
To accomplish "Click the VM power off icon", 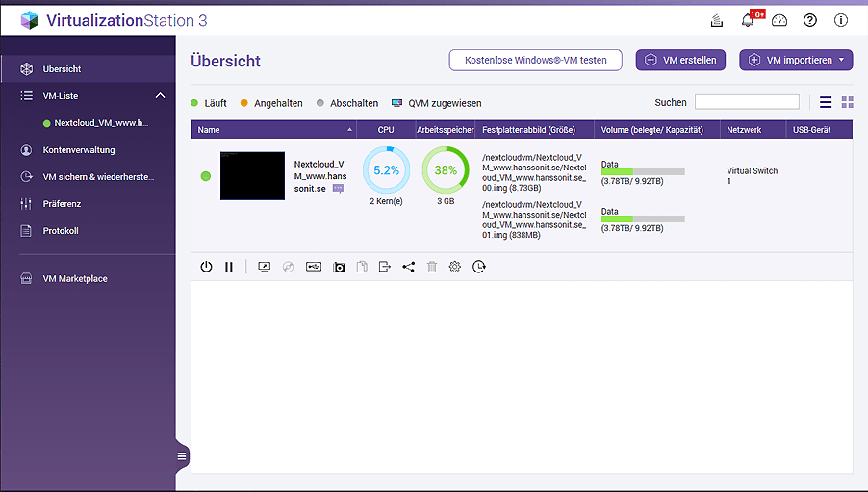I will (x=206, y=267).
